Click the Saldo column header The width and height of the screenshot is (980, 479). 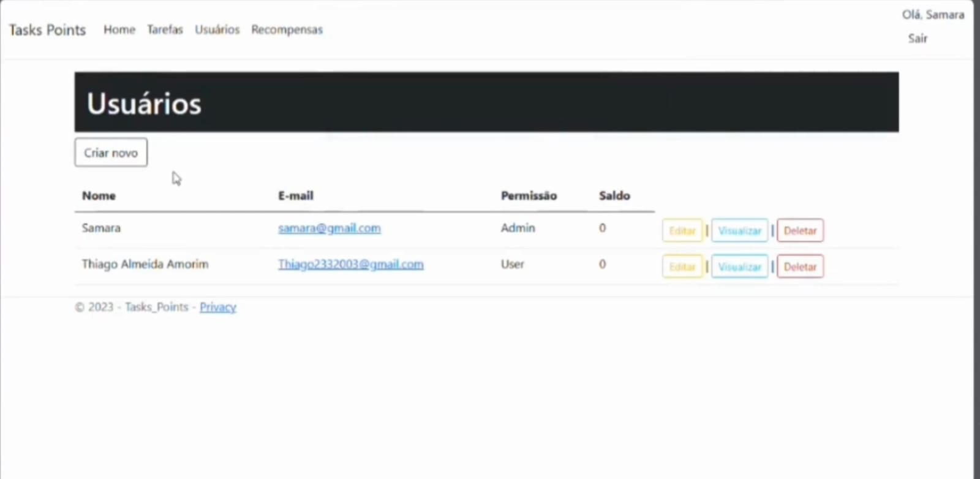(614, 196)
